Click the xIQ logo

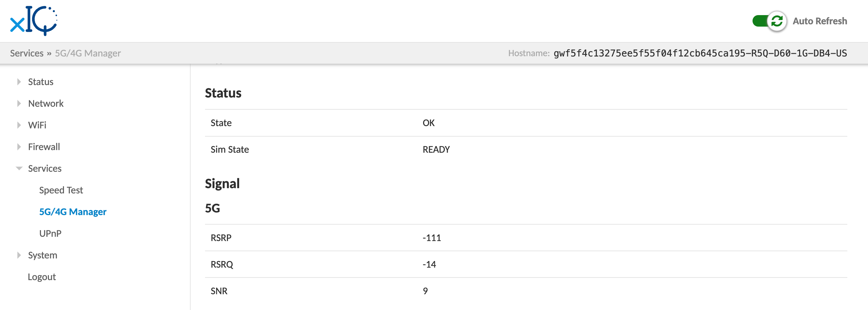coord(34,21)
